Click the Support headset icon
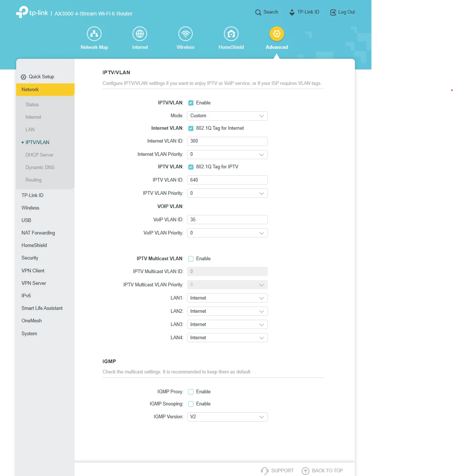This screenshot has width=453, height=476. [265, 471]
